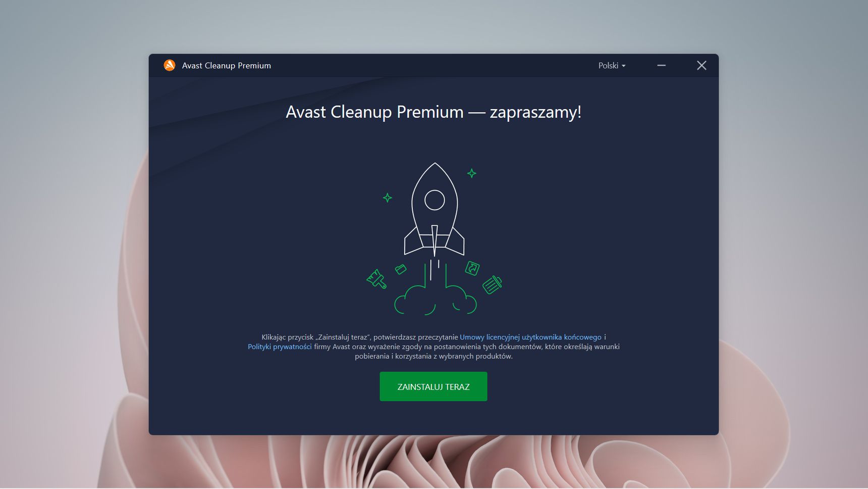Click the green trash bin icon
Screen dimensions: 868x489
coord(492,284)
